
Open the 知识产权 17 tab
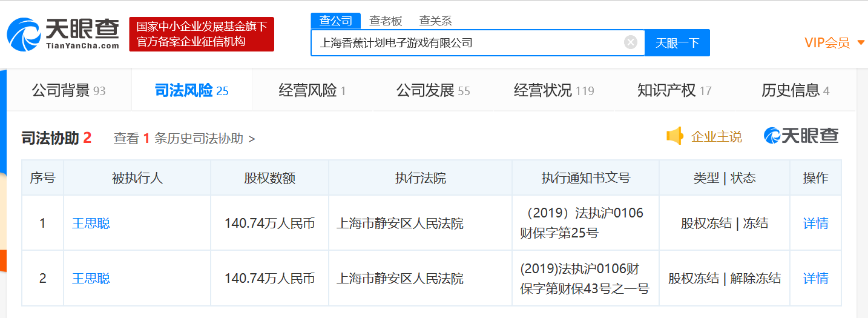674,91
